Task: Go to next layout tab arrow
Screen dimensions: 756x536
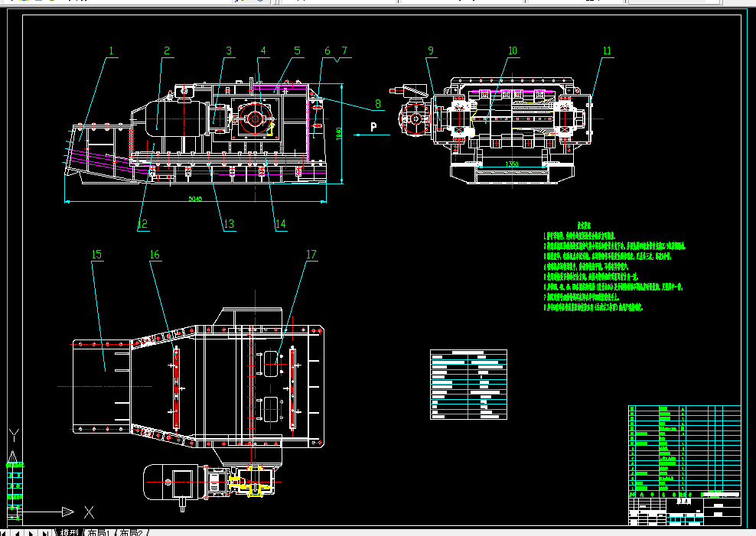Action: point(31,533)
